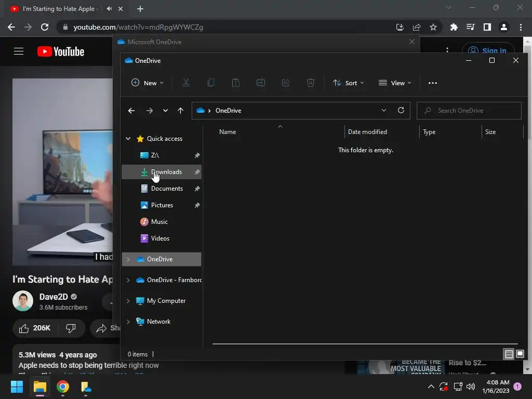The image size is (532, 399).
Task: Click the Share icon in OneDrive toolbar
Action: tap(286, 83)
